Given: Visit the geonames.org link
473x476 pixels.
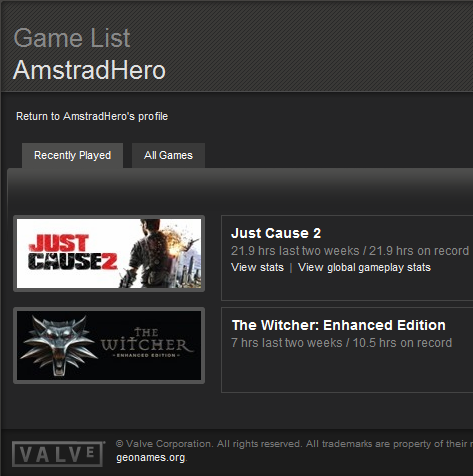Looking at the screenshot, I should pyautogui.click(x=150, y=458).
